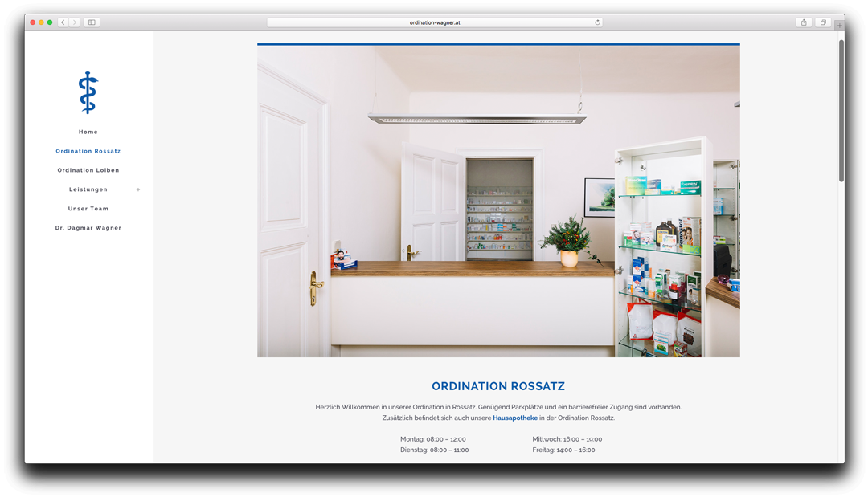Click the Safari forward navigation arrow
868x497 pixels.
tap(75, 22)
